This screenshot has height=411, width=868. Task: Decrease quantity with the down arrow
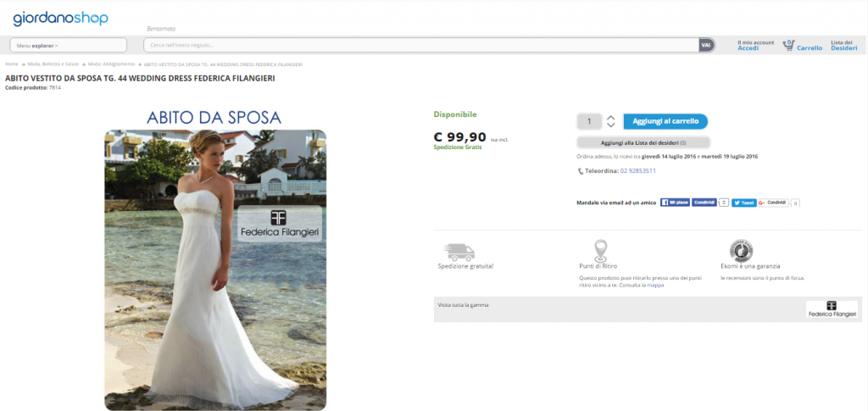coord(610,125)
